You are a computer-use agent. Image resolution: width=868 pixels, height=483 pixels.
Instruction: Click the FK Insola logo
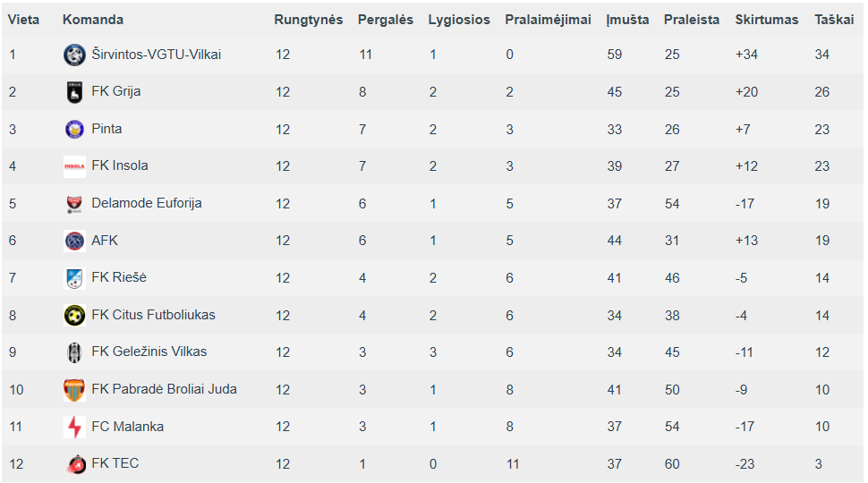(74, 166)
